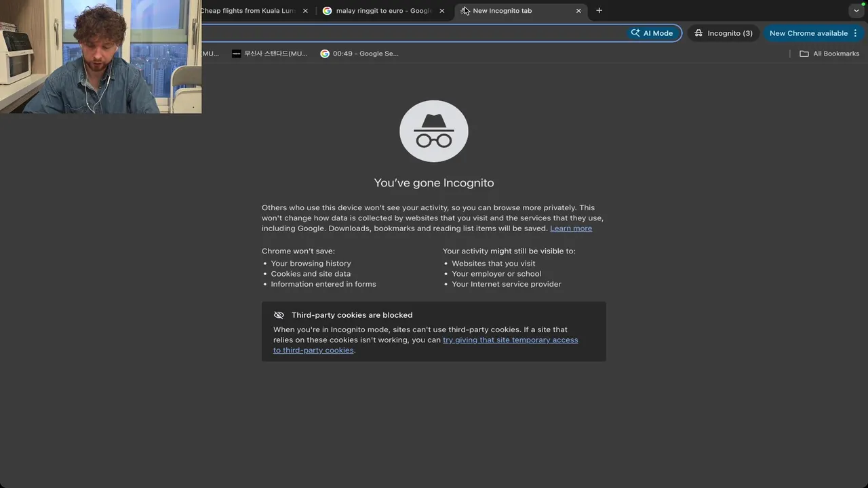The image size is (868, 488).
Task: Open All Bookmarks folder
Action: [829, 54]
